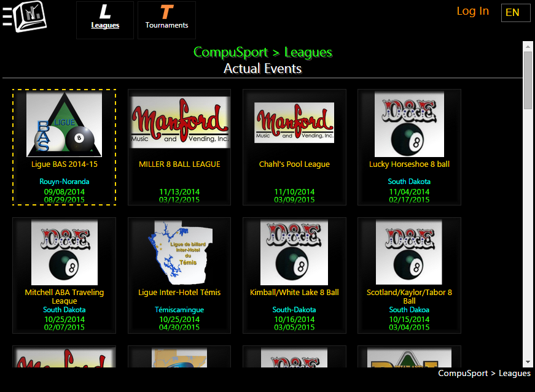Click the Ligue BAS triangle logo

point(64,125)
